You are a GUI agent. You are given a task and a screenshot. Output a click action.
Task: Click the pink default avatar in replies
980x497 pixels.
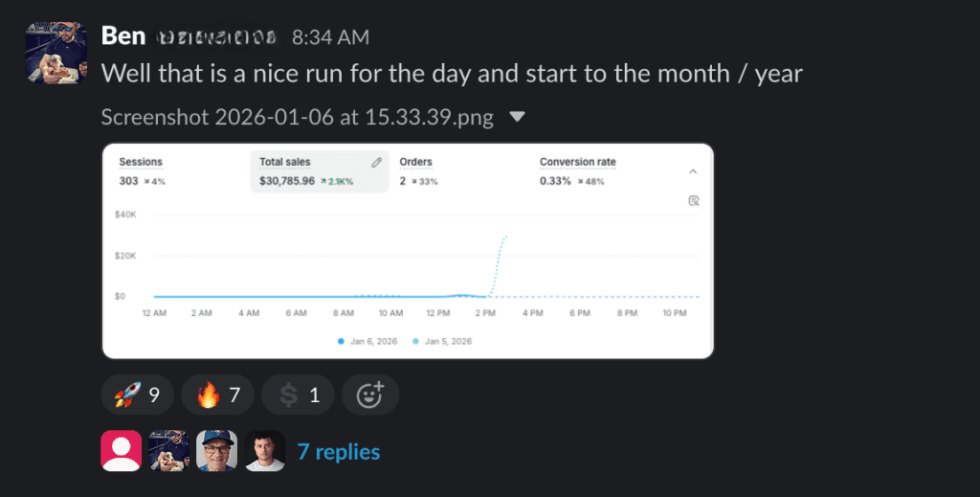tap(121, 451)
